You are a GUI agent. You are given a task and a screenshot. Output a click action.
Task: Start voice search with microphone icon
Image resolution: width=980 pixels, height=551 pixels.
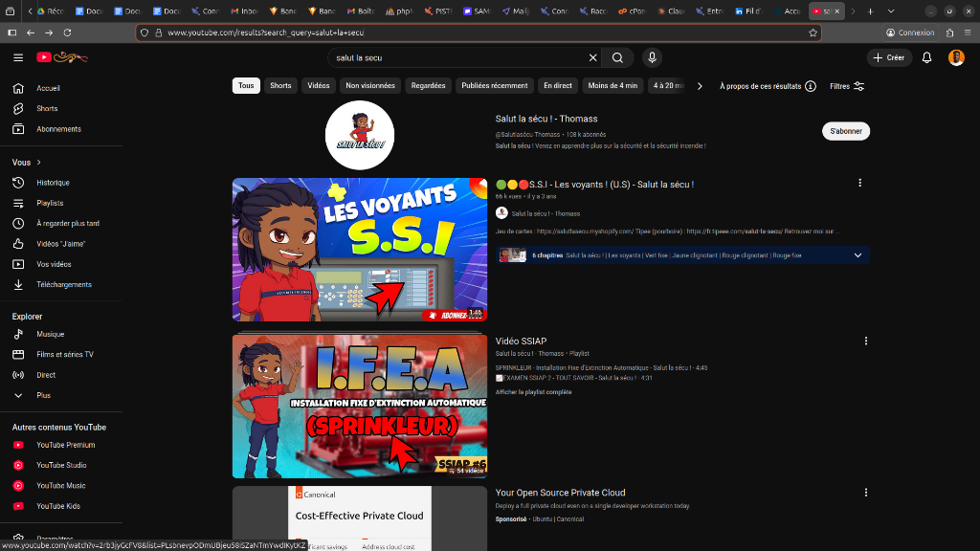click(x=652, y=57)
